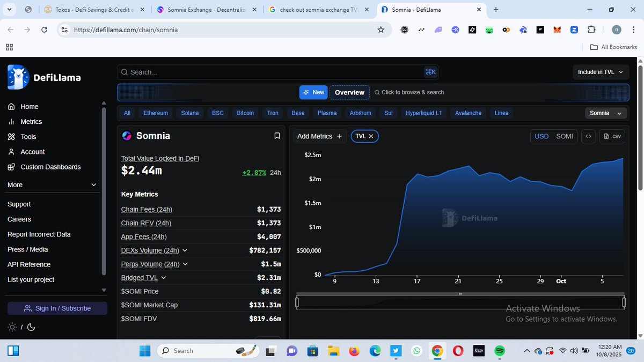Open API Reference link

[x=29, y=264]
